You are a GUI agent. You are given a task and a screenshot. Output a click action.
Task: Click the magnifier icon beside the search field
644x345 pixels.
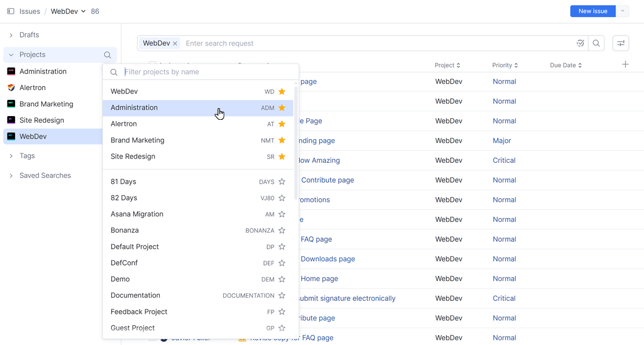pyautogui.click(x=596, y=43)
